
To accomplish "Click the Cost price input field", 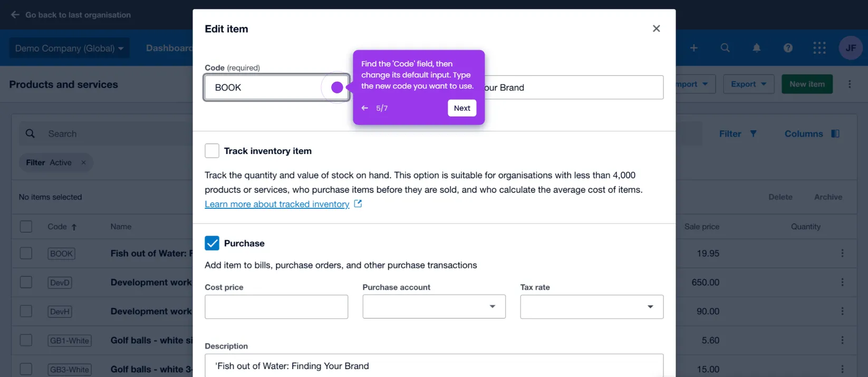I will point(276,307).
